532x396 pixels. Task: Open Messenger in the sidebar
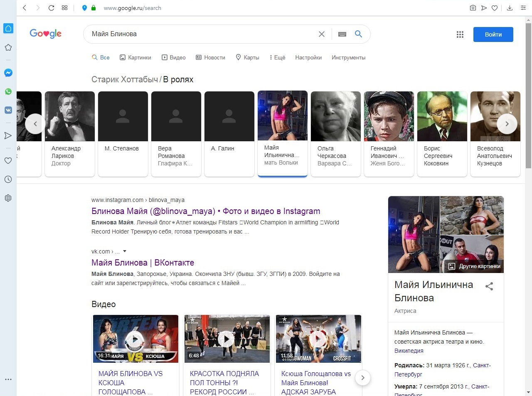(x=8, y=73)
